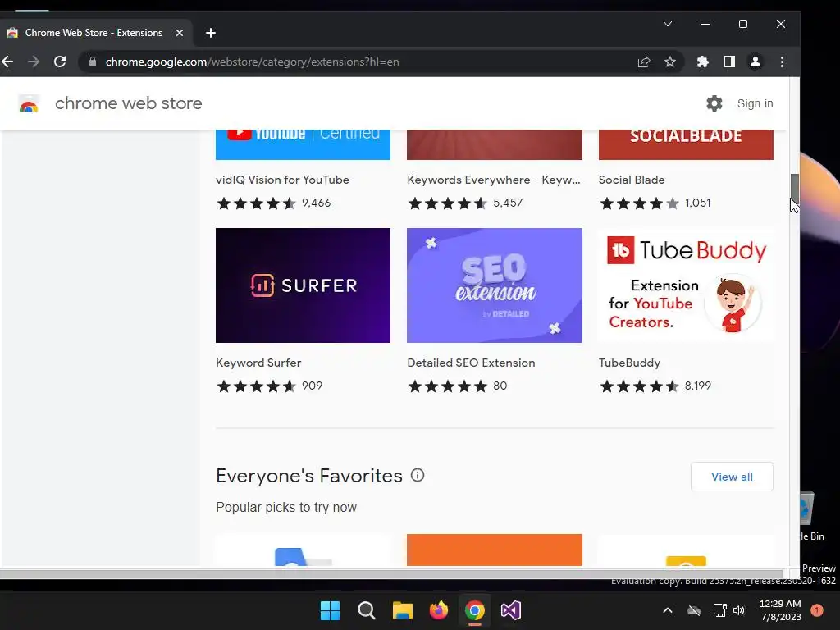The width and height of the screenshot is (840, 630).
Task: Open File Explorer from taskbar
Action: pyautogui.click(x=402, y=610)
